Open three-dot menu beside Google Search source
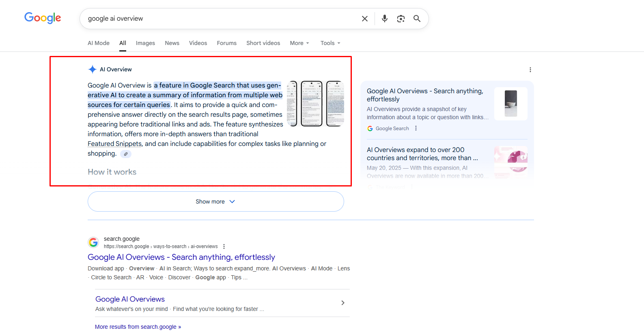 [416, 129]
